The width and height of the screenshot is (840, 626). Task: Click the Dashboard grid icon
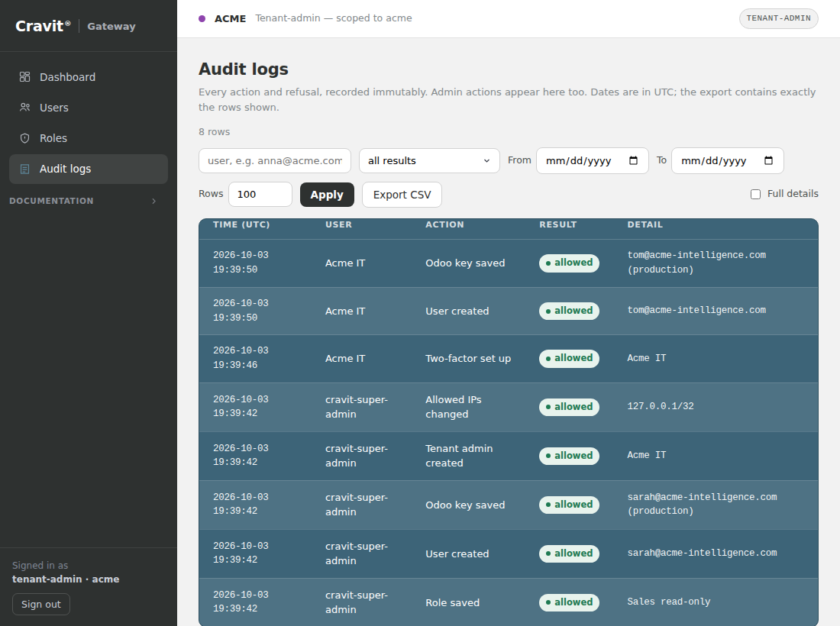pos(24,77)
